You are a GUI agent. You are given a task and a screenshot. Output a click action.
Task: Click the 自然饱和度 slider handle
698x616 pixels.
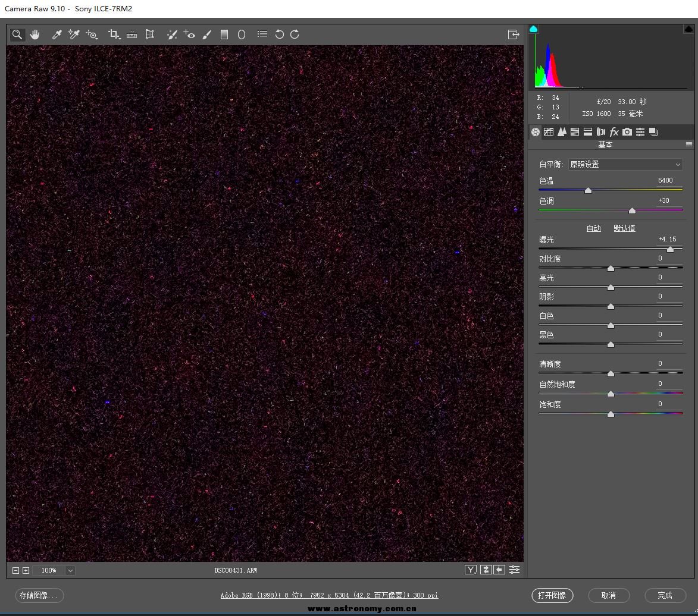tap(611, 394)
